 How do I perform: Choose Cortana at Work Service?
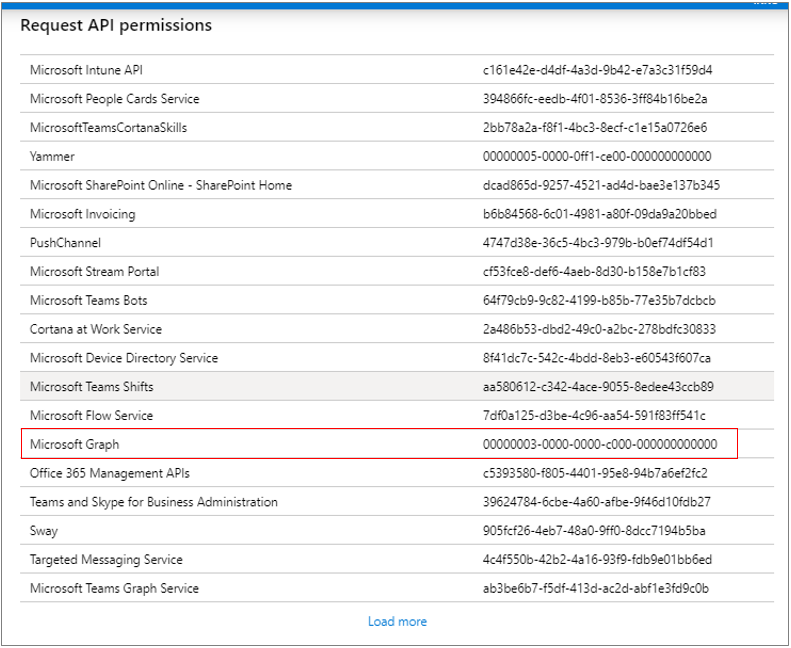pos(397,328)
